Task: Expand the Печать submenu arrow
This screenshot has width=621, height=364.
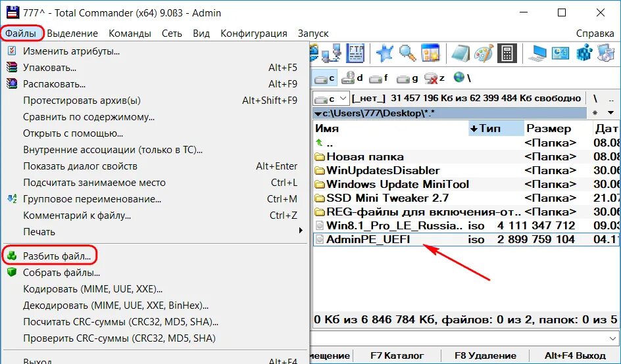Action: (x=301, y=230)
